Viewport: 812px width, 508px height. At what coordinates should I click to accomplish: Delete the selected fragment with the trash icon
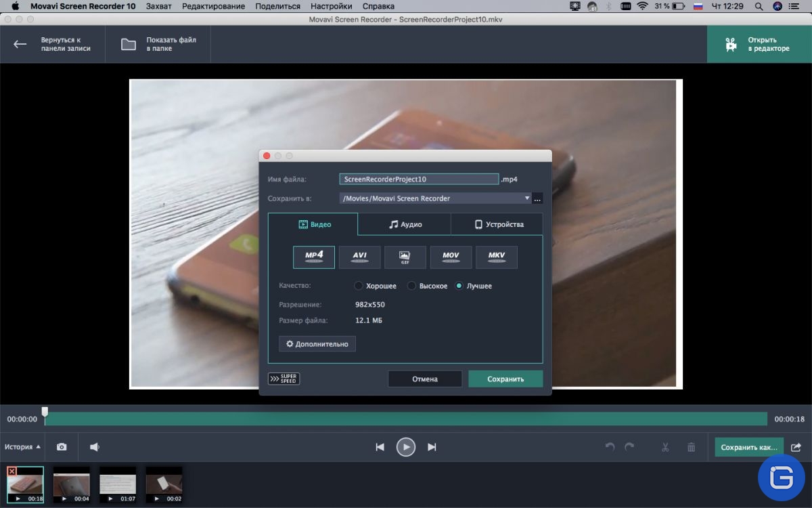coord(691,447)
